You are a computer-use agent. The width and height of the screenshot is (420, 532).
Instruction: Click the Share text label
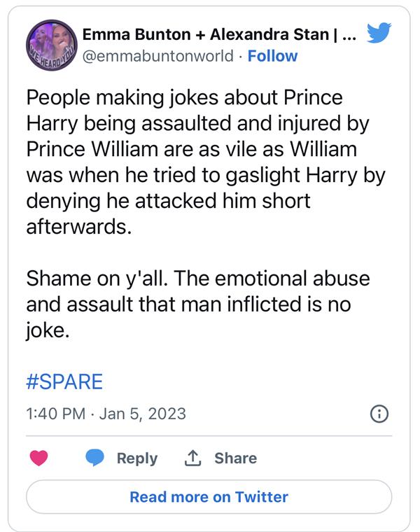235,458
